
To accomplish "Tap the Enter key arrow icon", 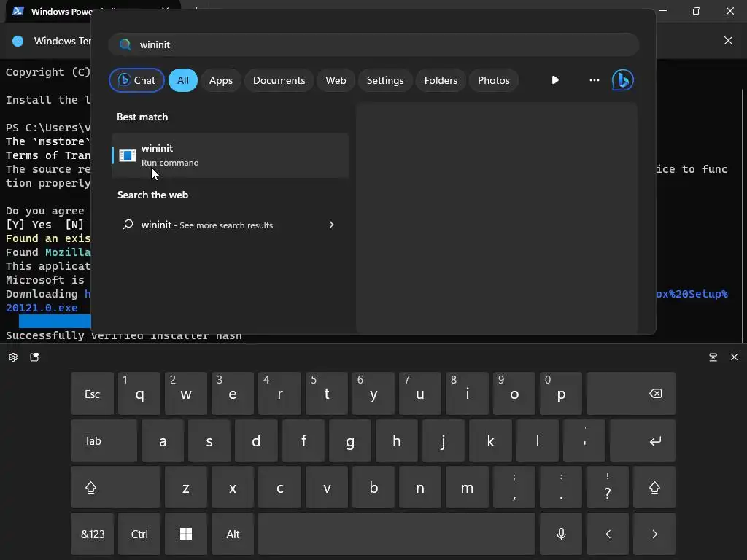I will coord(656,441).
